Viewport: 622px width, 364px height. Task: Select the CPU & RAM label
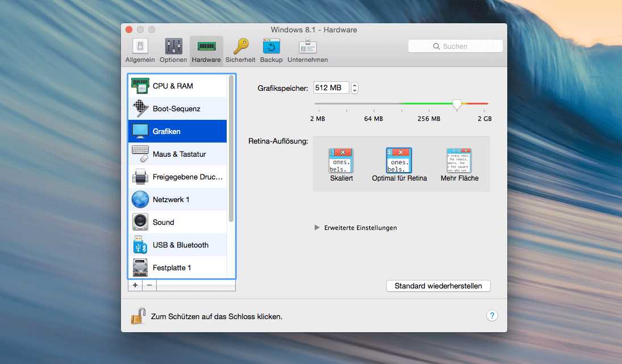point(173,86)
